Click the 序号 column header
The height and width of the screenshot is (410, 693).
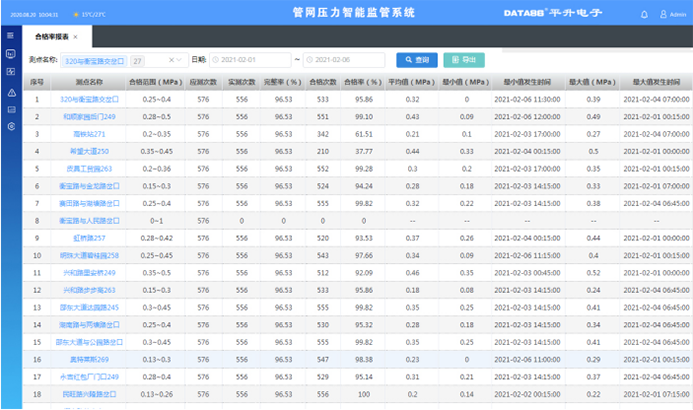pyautogui.click(x=37, y=82)
